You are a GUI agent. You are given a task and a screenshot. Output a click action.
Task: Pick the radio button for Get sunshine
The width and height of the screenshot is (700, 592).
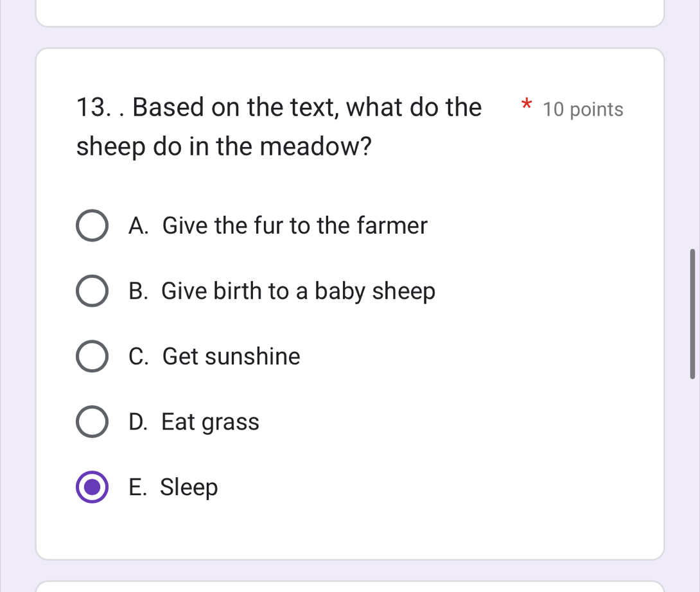pyautogui.click(x=92, y=356)
